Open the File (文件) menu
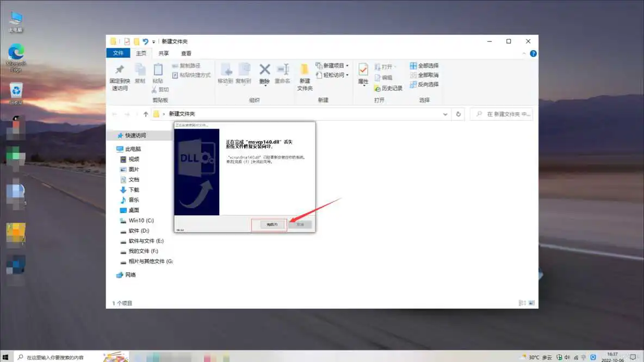Screen dimensions: 644x362 tap(118, 53)
